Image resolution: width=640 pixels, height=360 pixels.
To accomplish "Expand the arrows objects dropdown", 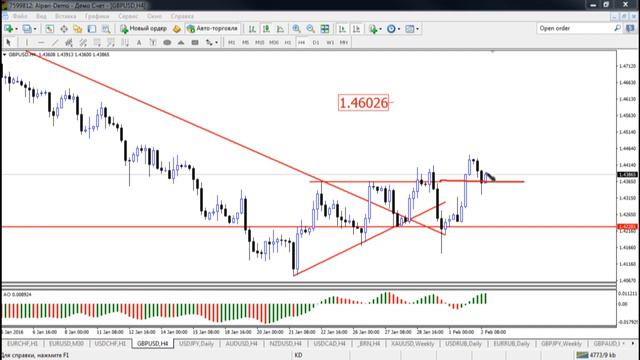I will [x=216, y=42].
